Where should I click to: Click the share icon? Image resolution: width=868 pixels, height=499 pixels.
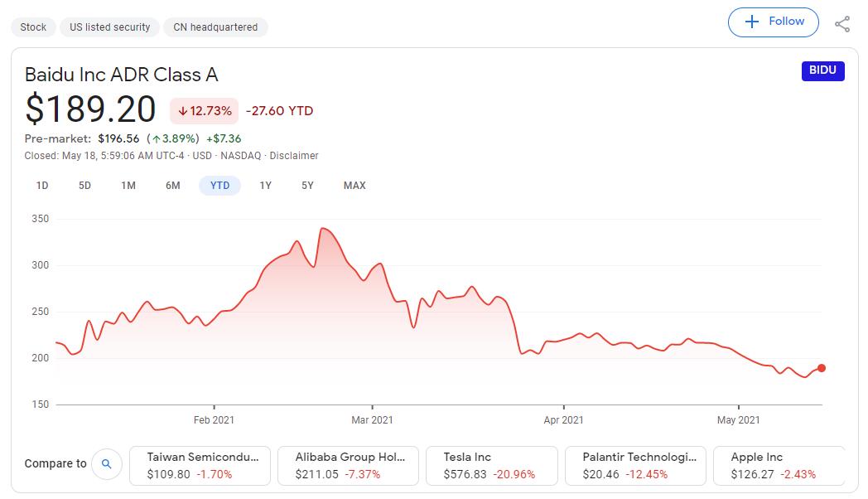842,24
